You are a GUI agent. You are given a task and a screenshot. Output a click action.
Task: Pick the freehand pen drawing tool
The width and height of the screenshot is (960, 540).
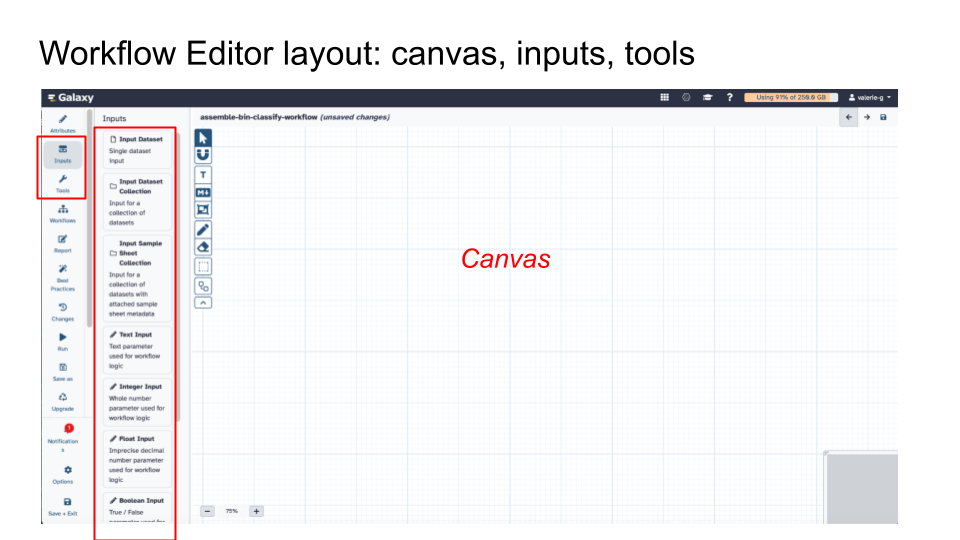[x=203, y=230]
